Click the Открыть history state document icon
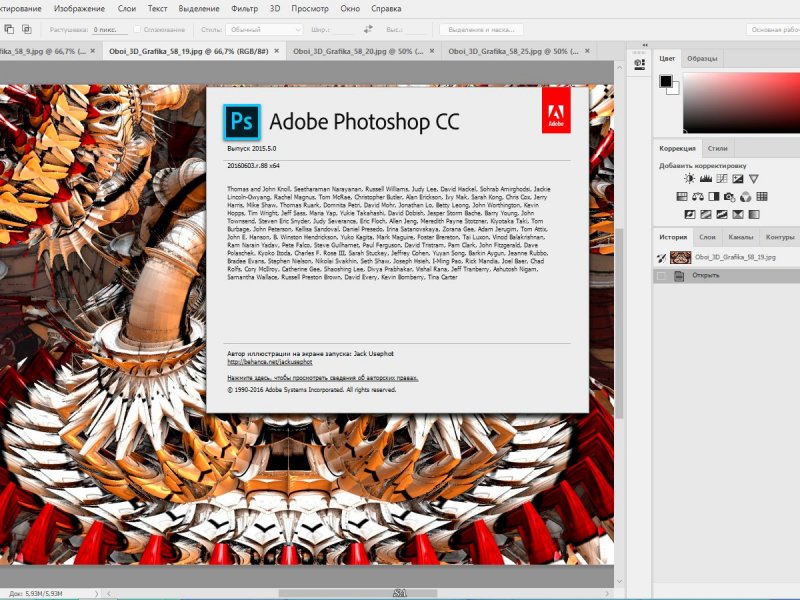Screen dimensions: 800x600 pos(679,276)
